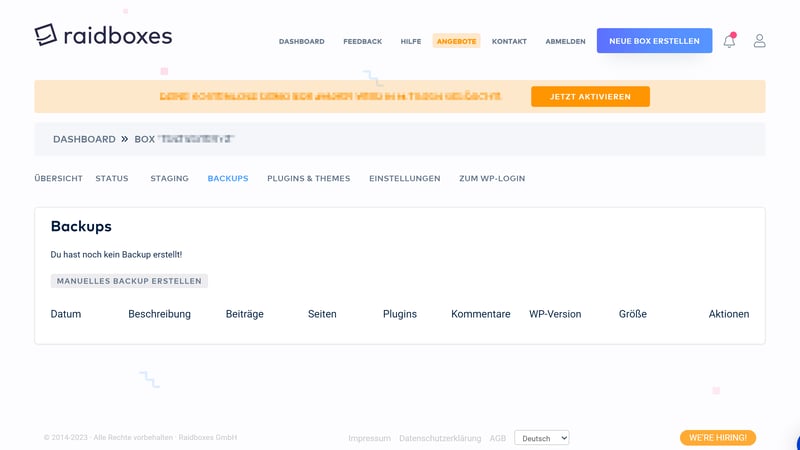
Task: Click the We're Hiring badge
Action: click(x=717, y=438)
